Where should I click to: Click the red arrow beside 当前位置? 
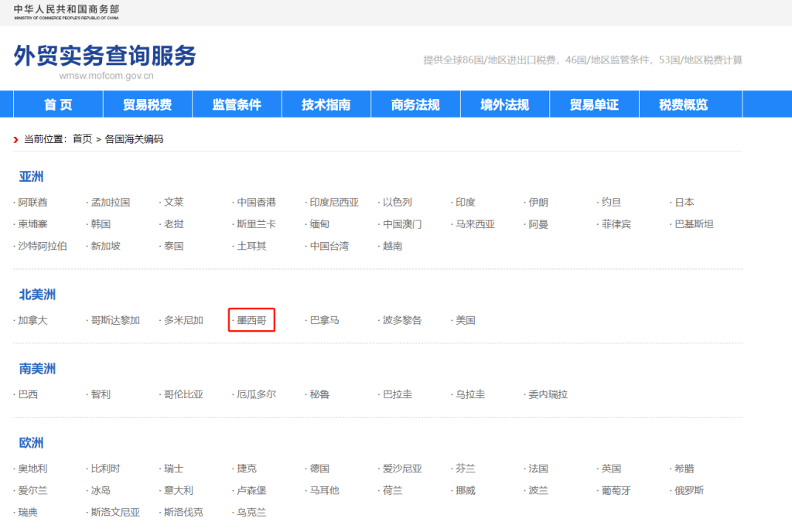(x=14, y=139)
